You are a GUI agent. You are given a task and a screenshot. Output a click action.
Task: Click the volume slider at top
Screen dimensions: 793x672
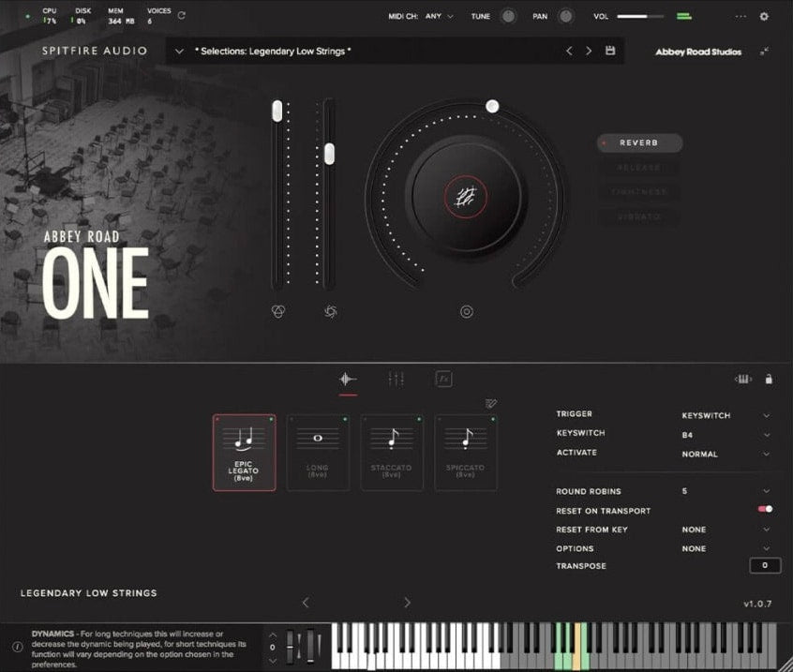tap(638, 16)
